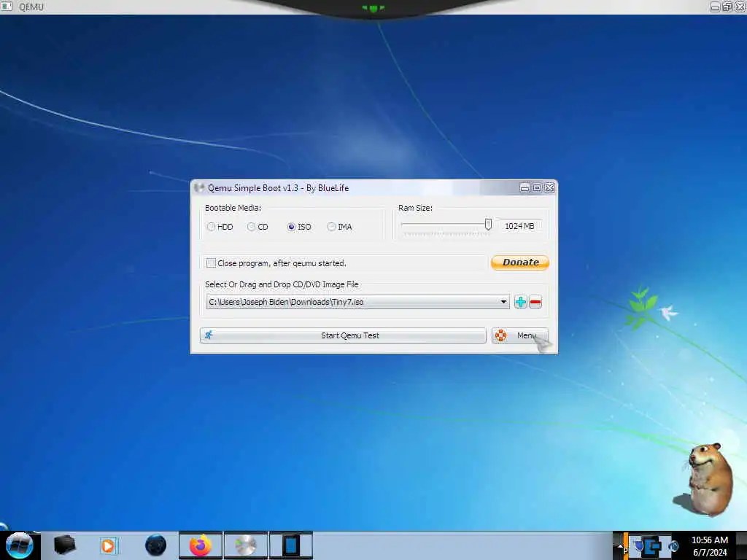Launch the media player taskbar icon
This screenshot has width=747, height=560.
109,545
